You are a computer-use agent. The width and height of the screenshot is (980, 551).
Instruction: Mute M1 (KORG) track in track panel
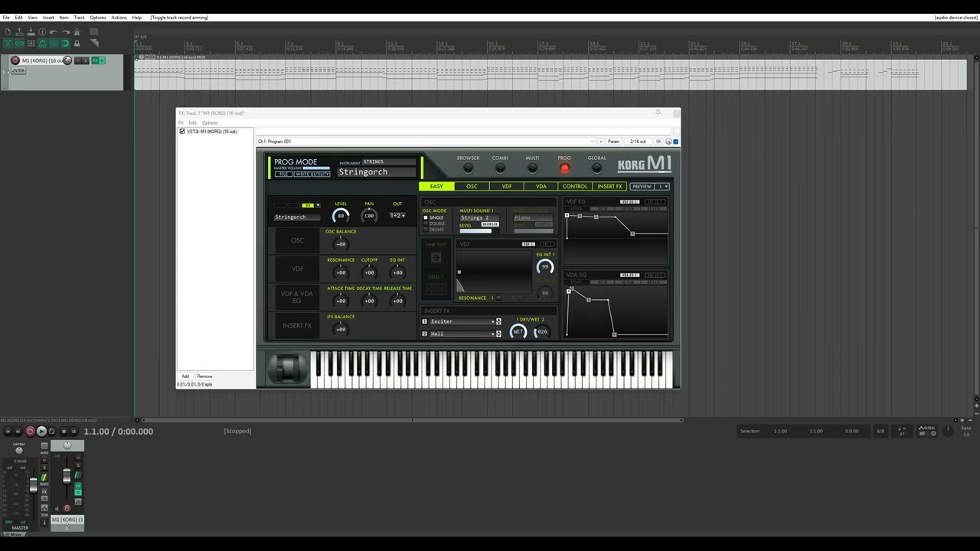(78, 60)
